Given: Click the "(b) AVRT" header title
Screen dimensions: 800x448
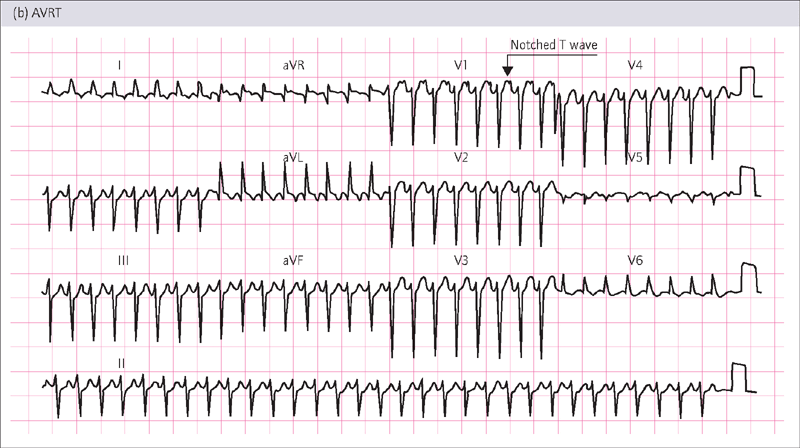Looking at the screenshot, I should (x=37, y=13).
